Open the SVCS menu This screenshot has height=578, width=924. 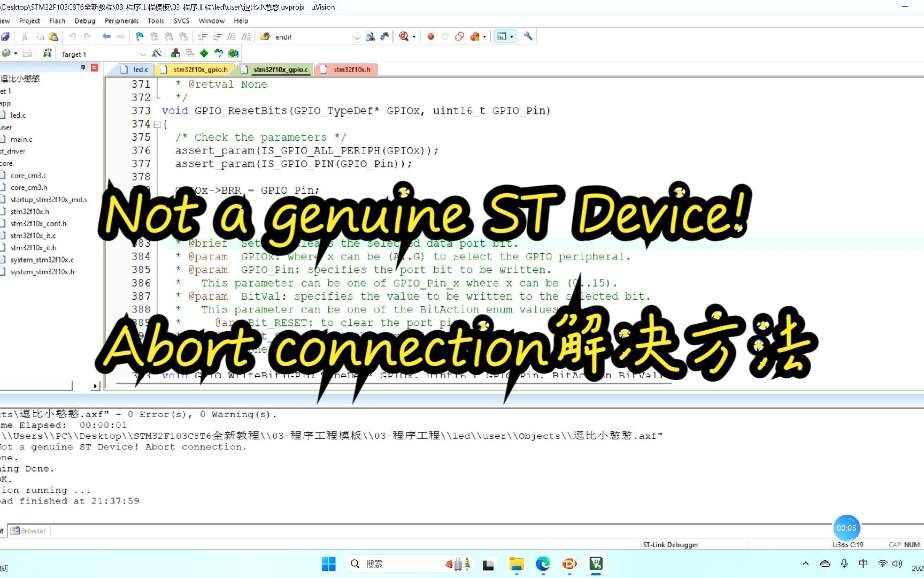[181, 21]
